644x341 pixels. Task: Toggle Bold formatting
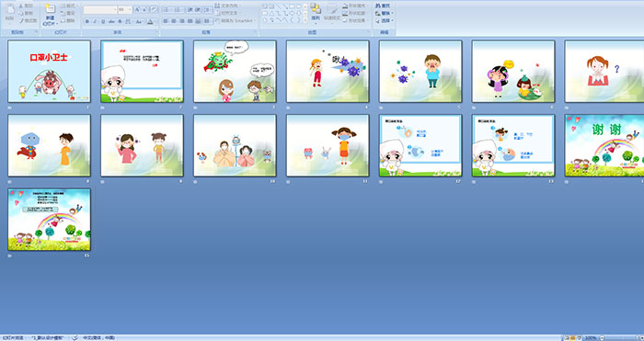coord(87,21)
